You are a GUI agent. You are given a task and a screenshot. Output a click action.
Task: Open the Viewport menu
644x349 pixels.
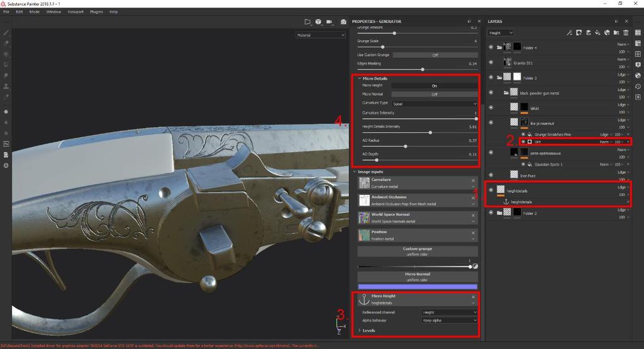pos(75,12)
